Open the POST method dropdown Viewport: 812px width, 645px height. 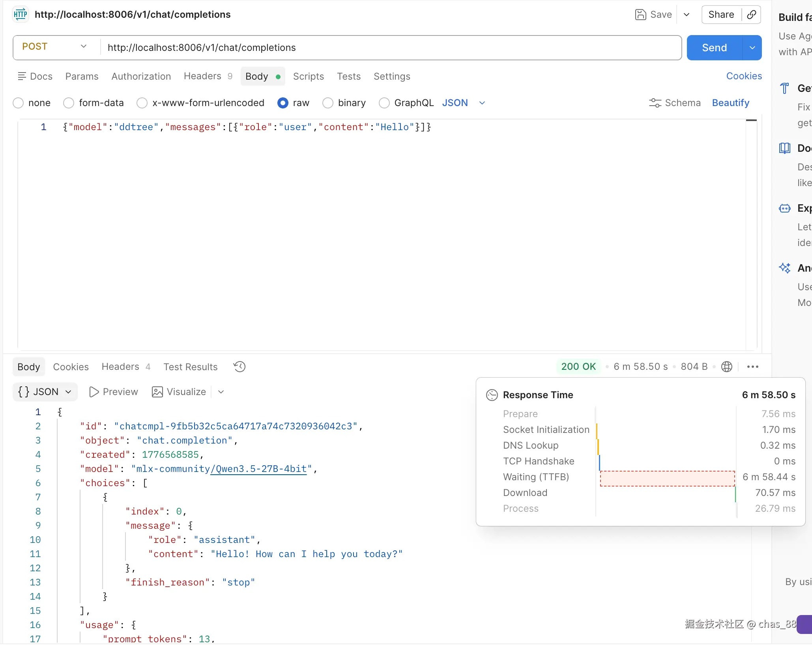(55, 47)
